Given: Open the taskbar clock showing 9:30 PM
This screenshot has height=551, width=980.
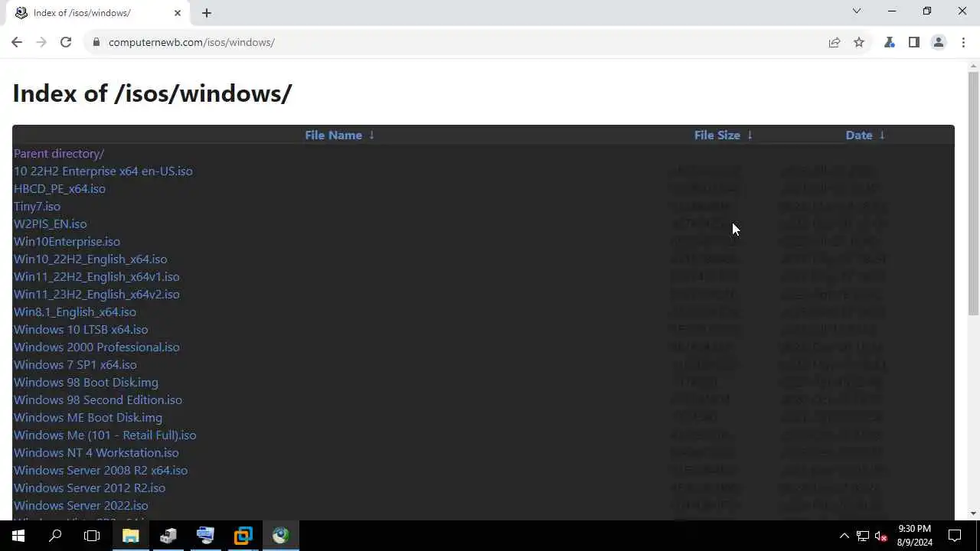Looking at the screenshot, I should 915,536.
